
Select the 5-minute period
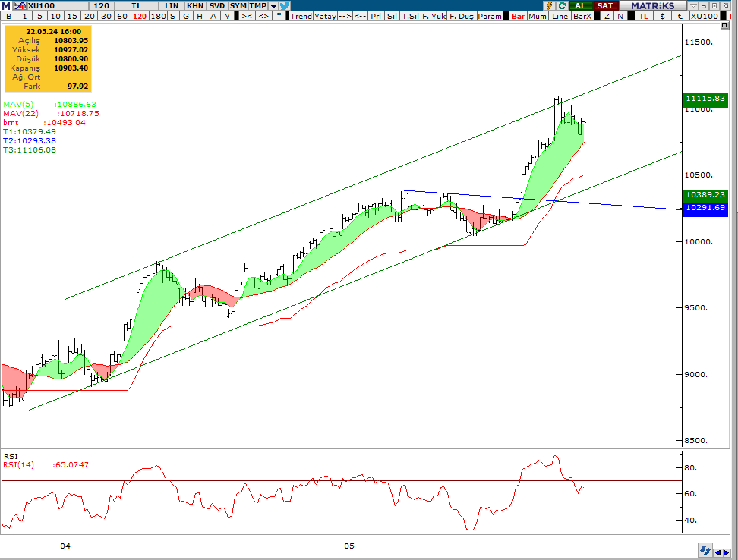click(39, 16)
